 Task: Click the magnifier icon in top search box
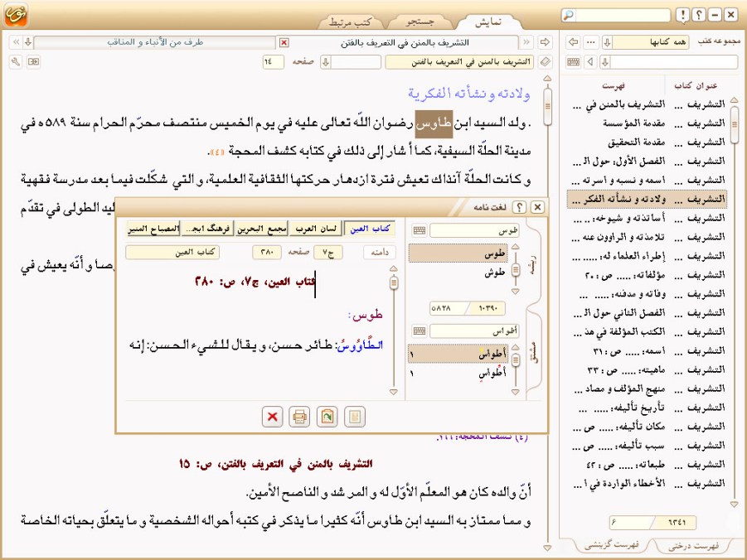point(569,15)
